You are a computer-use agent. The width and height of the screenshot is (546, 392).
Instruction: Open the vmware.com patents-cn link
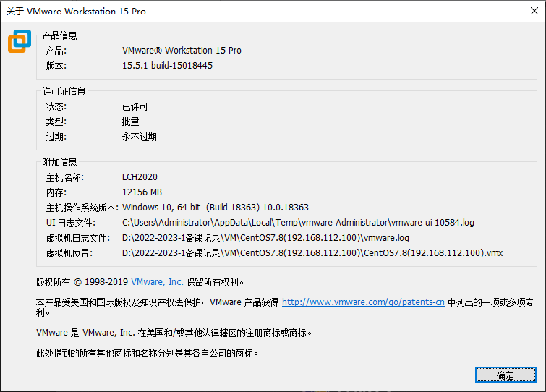coord(363,302)
